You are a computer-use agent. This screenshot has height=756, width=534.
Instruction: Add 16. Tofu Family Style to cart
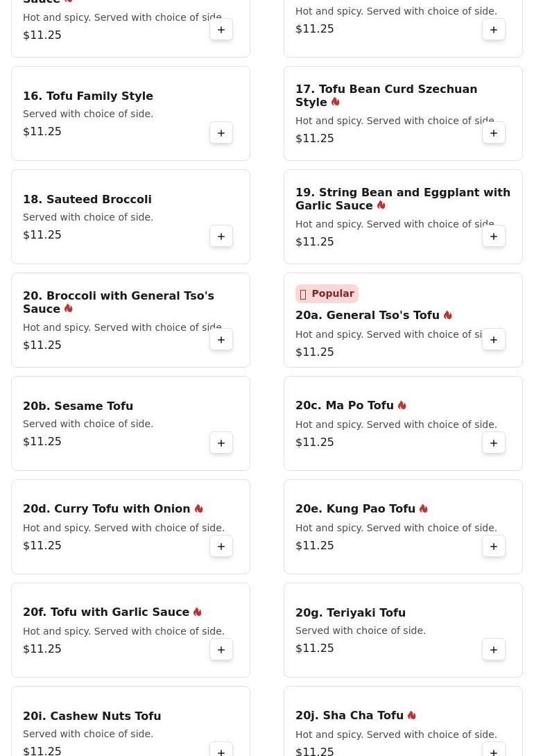[221, 133]
